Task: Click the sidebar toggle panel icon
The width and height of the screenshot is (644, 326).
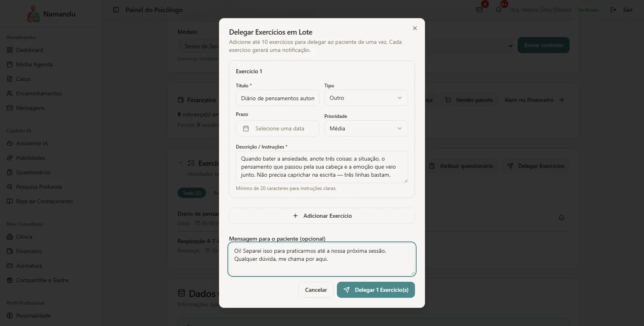Action: tap(116, 10)
